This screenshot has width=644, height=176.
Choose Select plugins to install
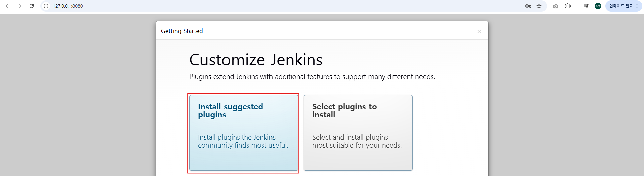tap(358, 133)
